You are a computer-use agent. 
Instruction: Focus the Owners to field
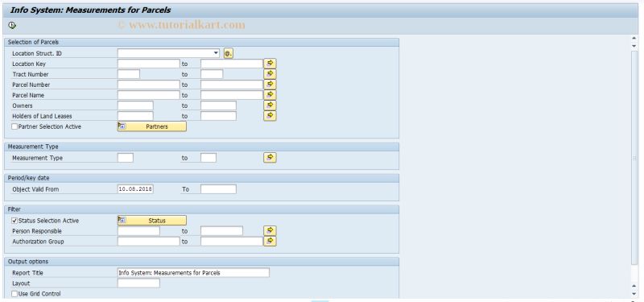coord(218,105)
